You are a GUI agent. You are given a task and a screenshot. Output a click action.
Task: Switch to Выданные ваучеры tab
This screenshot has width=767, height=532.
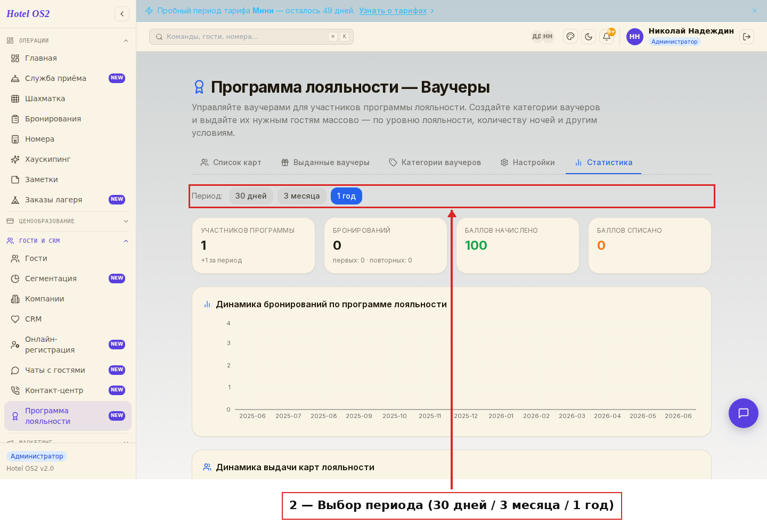pos(325,162)
